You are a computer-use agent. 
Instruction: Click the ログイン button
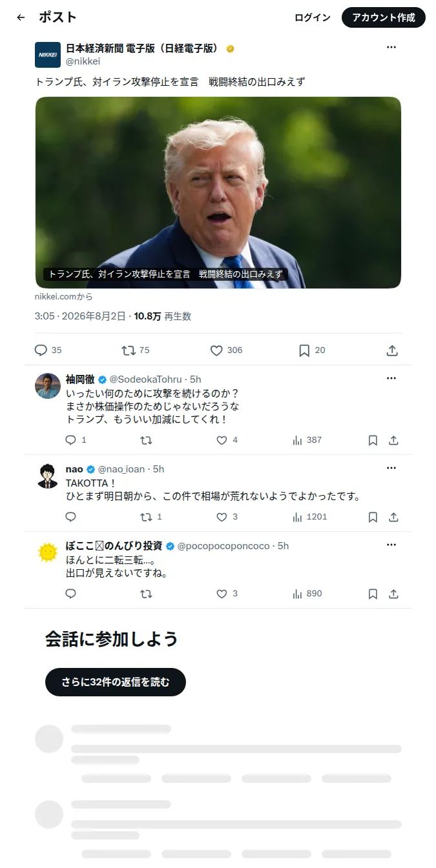point(313,17)
